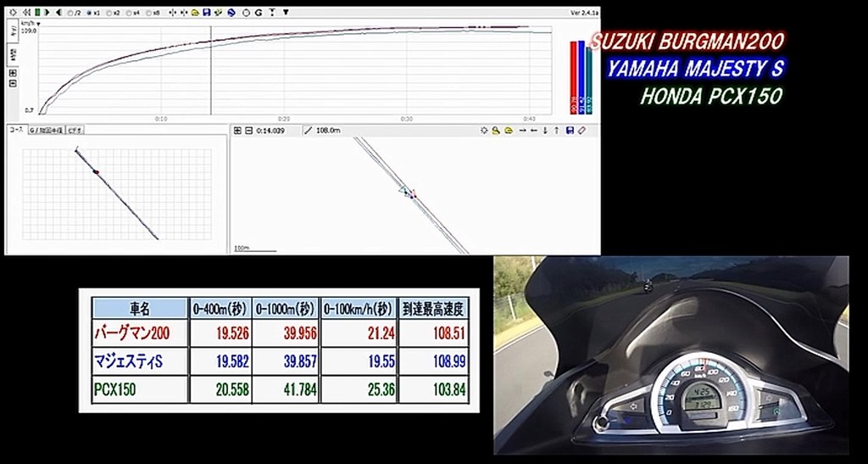Click the blue speed bar beside graph
The width and height of the screenshot is (868, 464).
click(581, 77)
